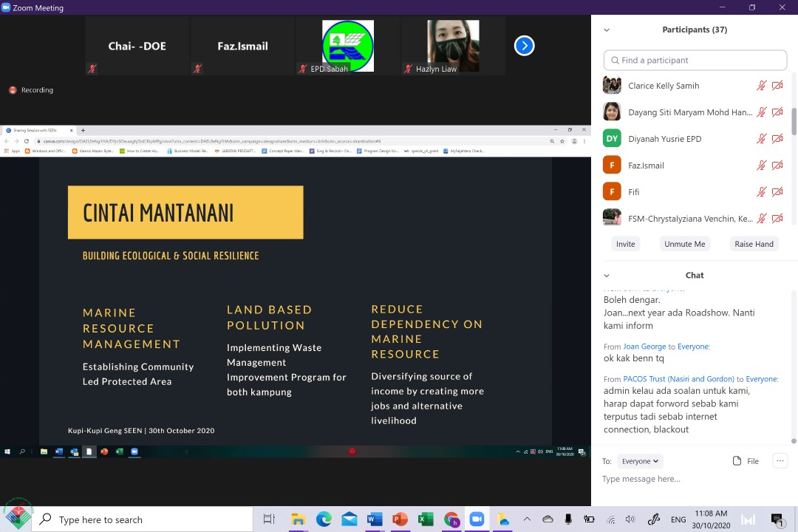Open the Windows notification center icon

(777, 519)
